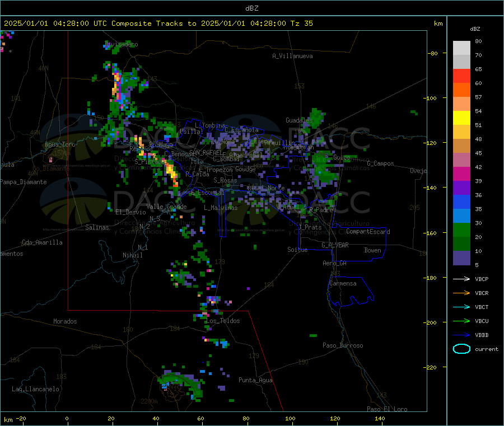The height and width of the screenshot is (426, 504).
Task: Click the Goudge map label
Action: (x=245, y=169)
